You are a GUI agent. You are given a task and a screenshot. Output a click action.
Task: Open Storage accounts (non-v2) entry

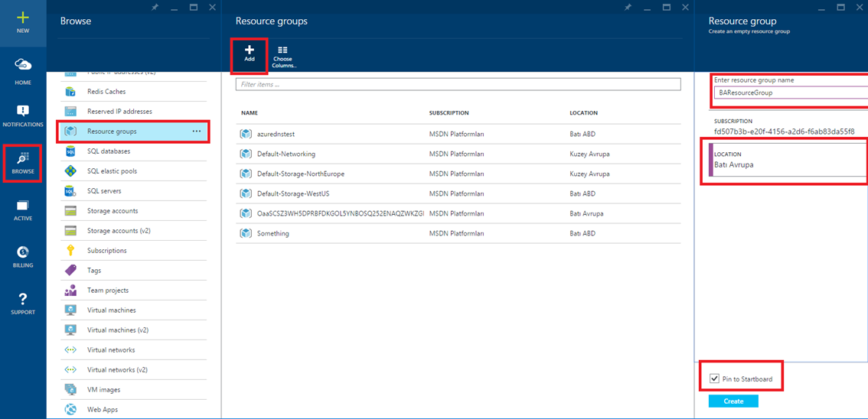pyautogui.click(x=133, y=210)
